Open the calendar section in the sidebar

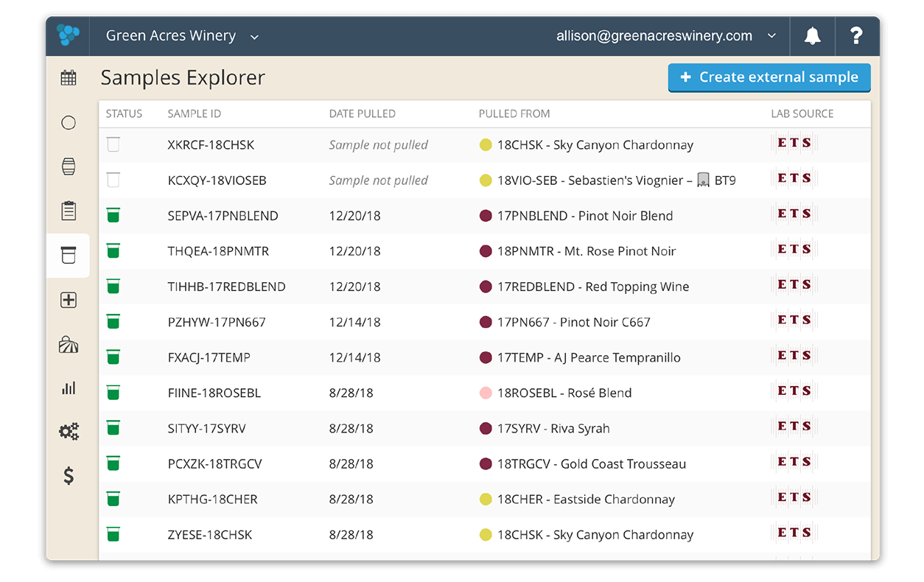point(68,77)
